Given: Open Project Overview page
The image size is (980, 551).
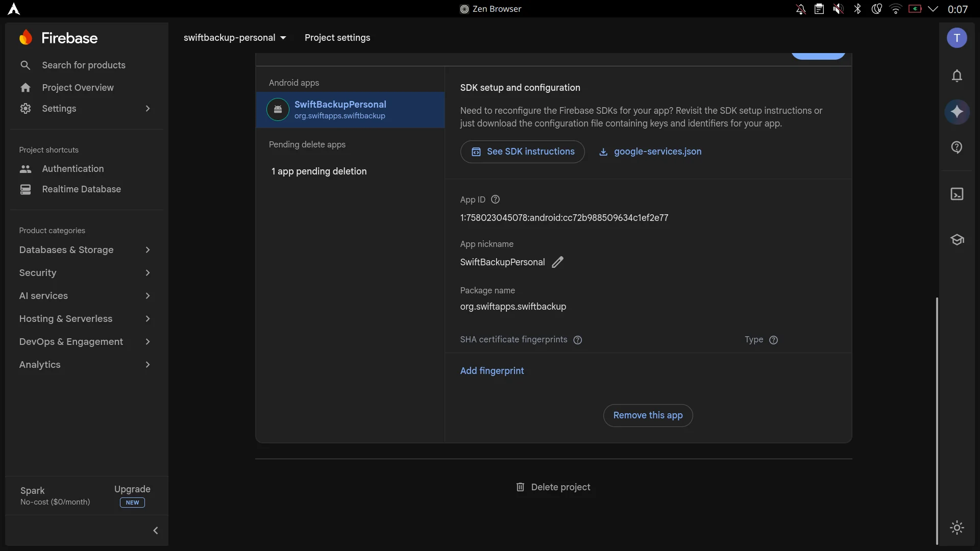Looking at the screenshot, I should tap(78, 88).
